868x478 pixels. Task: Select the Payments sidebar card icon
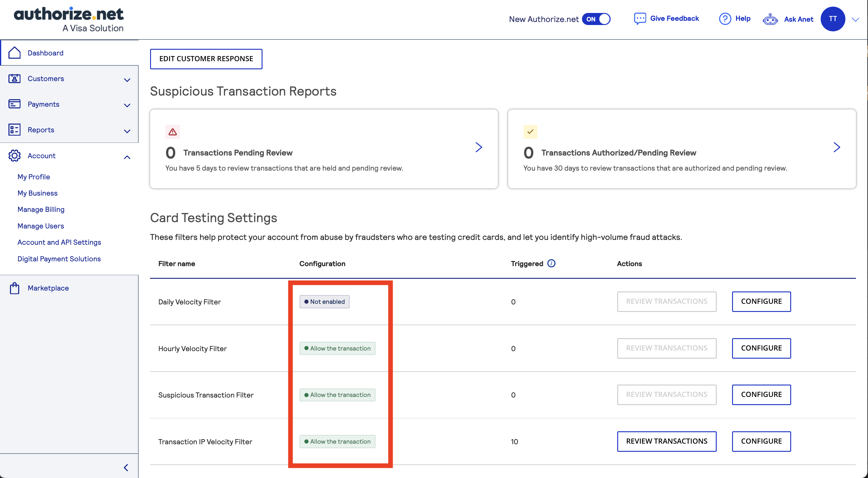[14, 104]
